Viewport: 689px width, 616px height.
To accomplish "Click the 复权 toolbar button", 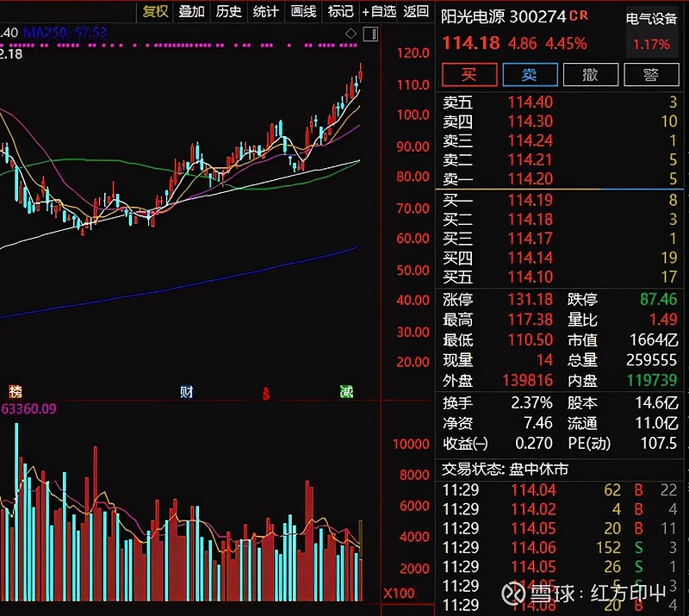I will pyautogui.click(x=156, y=11).
